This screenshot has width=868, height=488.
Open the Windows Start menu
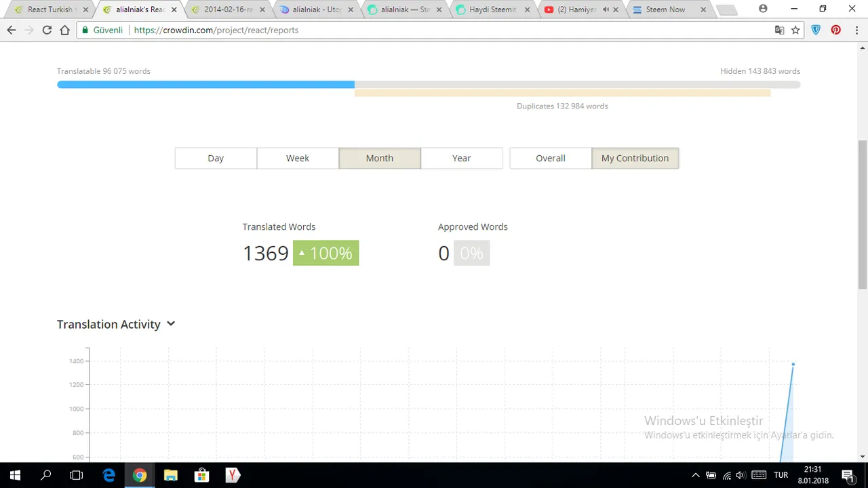click(x=16, y=475)
